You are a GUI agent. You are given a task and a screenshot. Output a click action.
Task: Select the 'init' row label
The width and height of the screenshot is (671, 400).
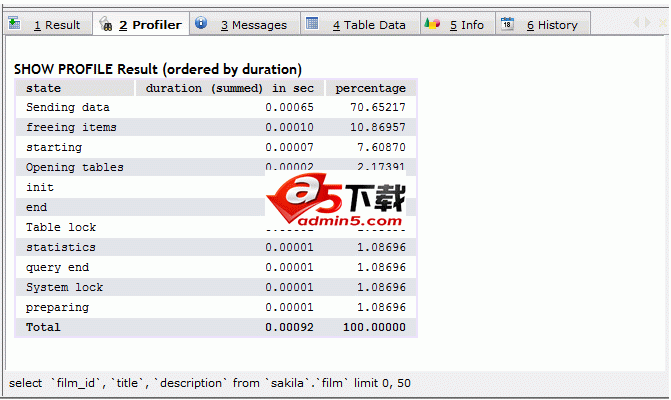click(40, 187)
